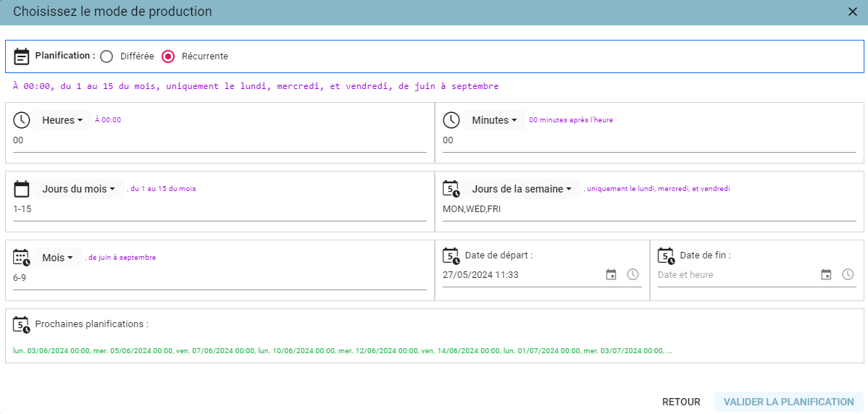This screenshot has height=414, width=868.
Task: Open the time picker for Date de fin
Action: click(848, 275)
